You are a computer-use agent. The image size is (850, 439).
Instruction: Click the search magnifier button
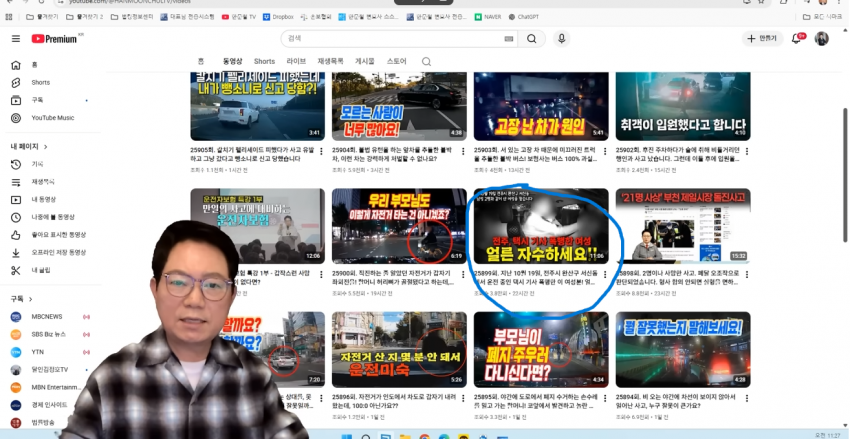tap(532, 39)
